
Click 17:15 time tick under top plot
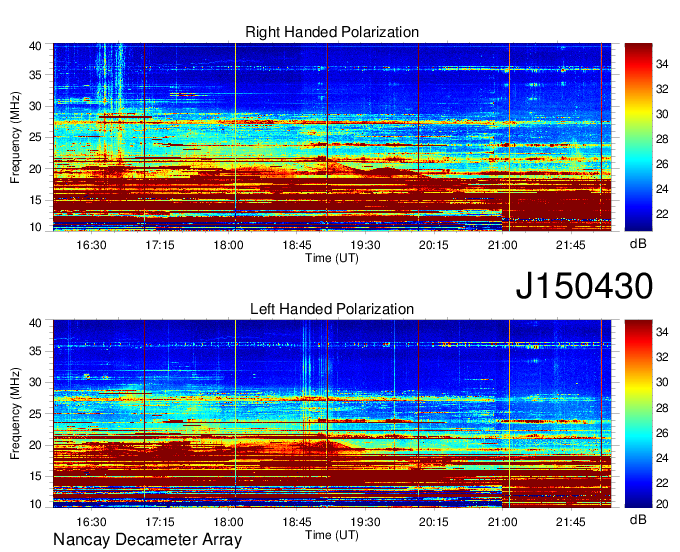click(x=160, y=245)
